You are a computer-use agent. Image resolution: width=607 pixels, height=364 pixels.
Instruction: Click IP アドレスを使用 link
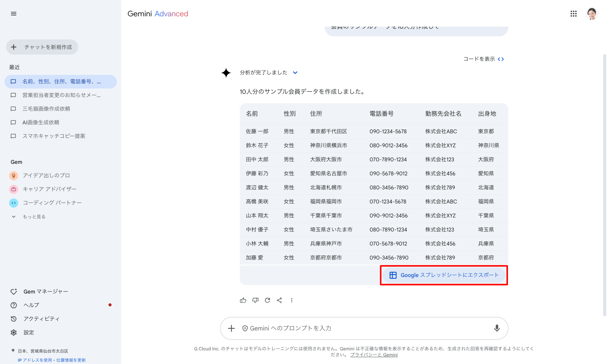(x=35, y=360)
